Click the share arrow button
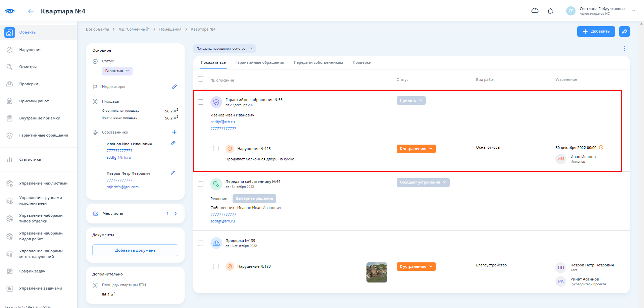Screen dimensions: 644x308 (624, 32)
